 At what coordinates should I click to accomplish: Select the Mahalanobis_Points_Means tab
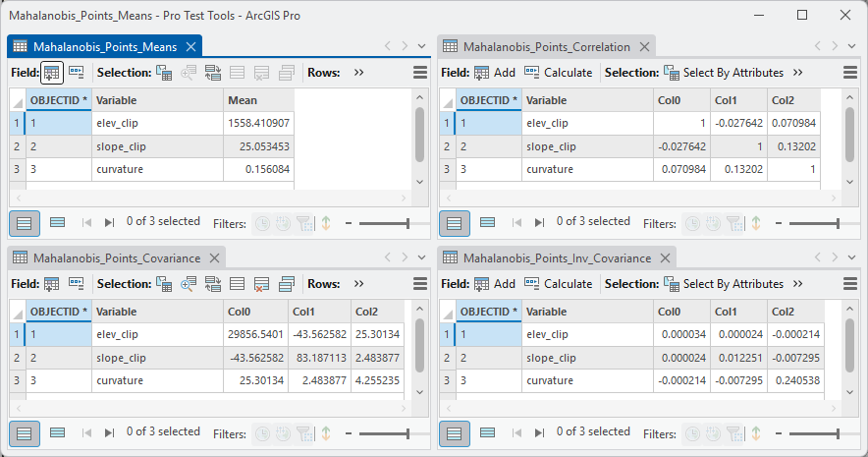click(x=105, y=47)
